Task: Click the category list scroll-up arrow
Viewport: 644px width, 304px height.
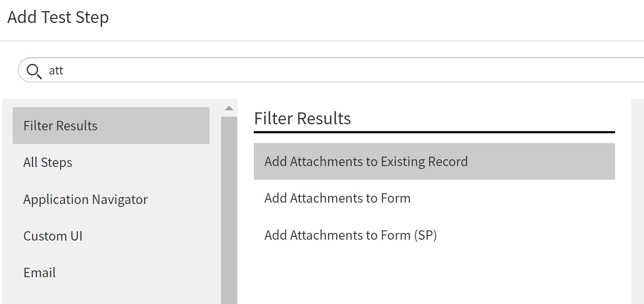Action: 229,108
